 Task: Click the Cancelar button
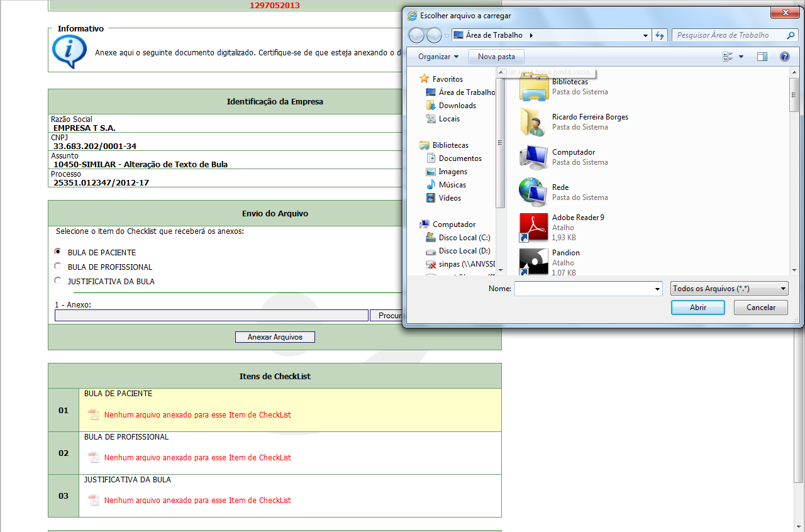coord(761,308)
